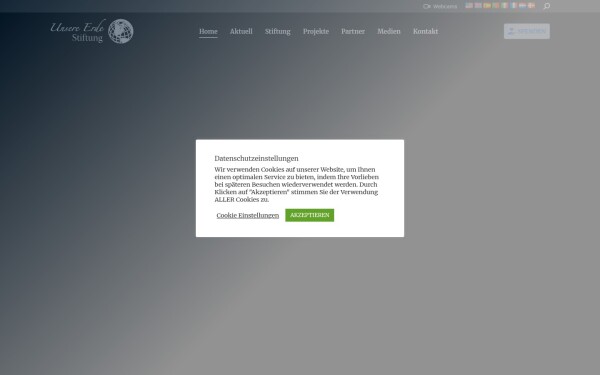Click the Datenschutzeinstellungen heading text
The width and height of the screenshot is (600, 375).
256,158
